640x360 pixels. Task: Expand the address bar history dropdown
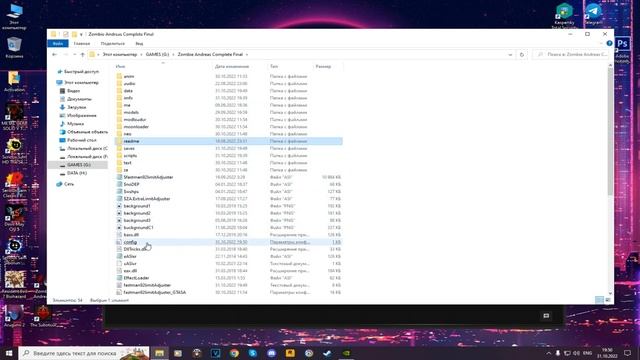(510, 54)
